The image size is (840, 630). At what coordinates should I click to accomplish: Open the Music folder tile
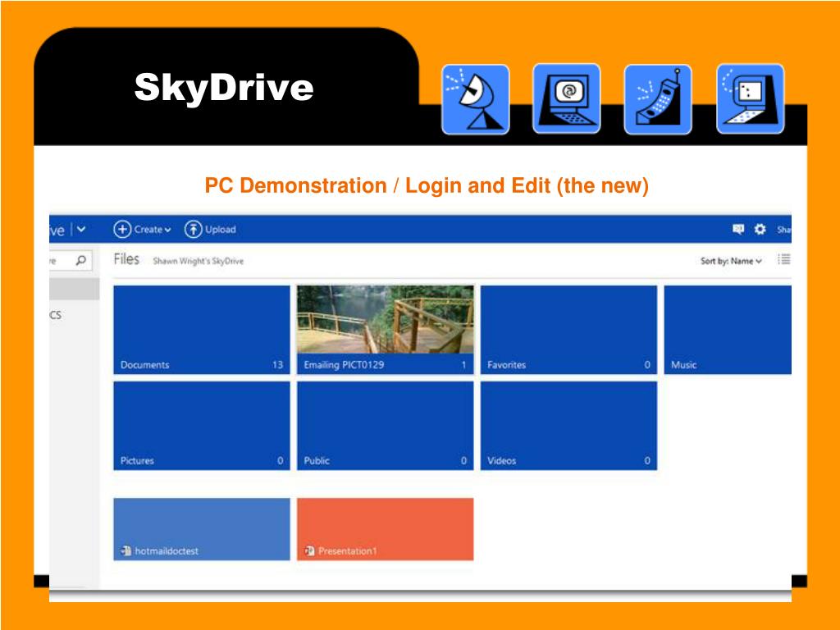point(728,330)
